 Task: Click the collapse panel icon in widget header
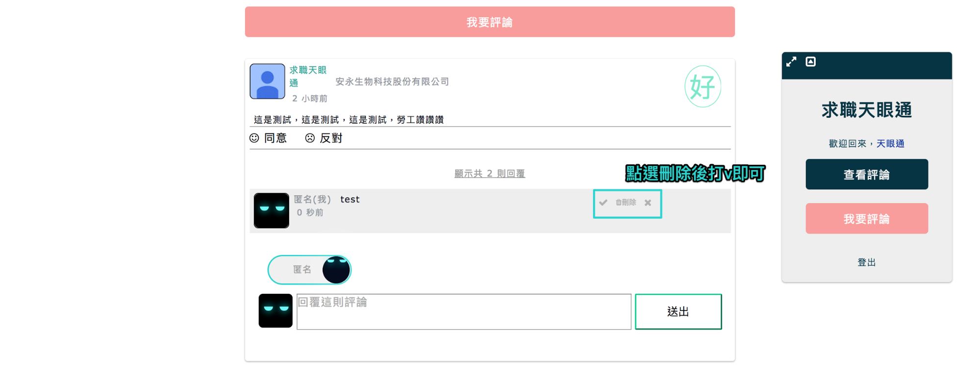[811, 61]
